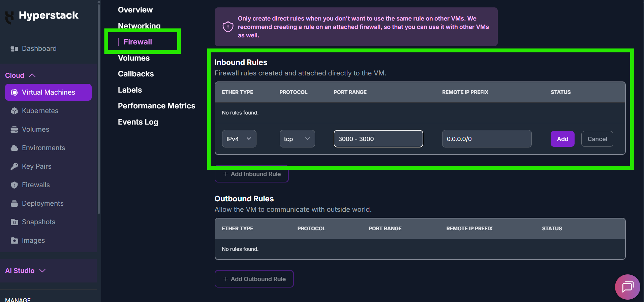The height and width of the screenshot is (302, 644).
Task: Click the Snapshots icon
Action: [x=14, y=222]
